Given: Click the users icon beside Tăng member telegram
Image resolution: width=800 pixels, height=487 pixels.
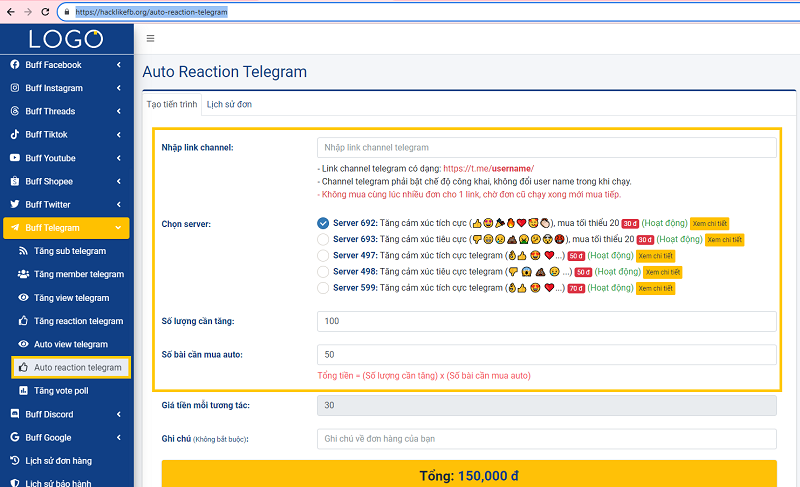Looking at the screenshot, I should point(23,274).
